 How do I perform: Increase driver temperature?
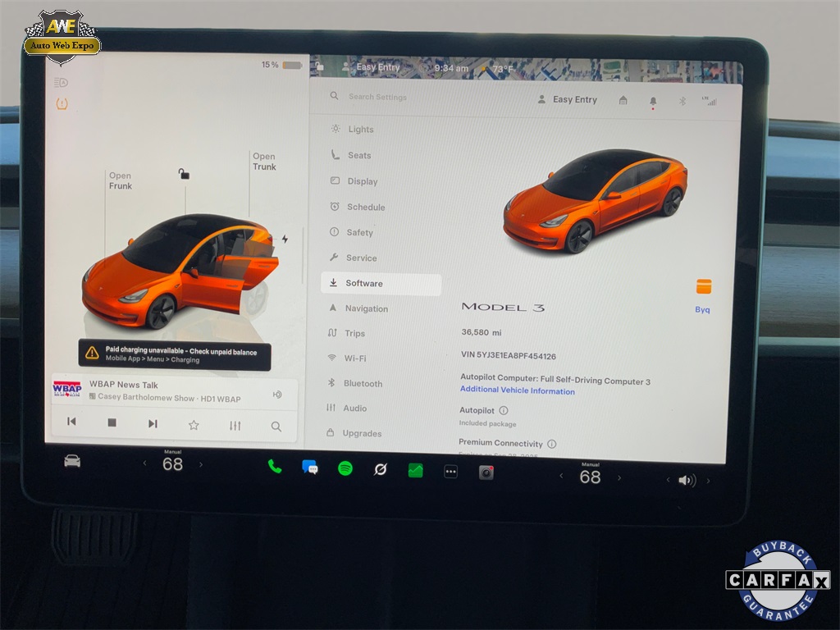(201, 464)
